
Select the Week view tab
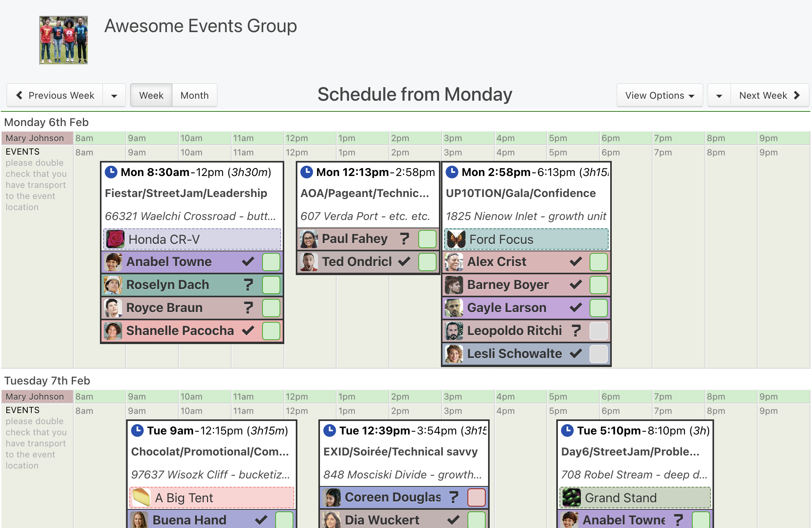pos(151,95)
